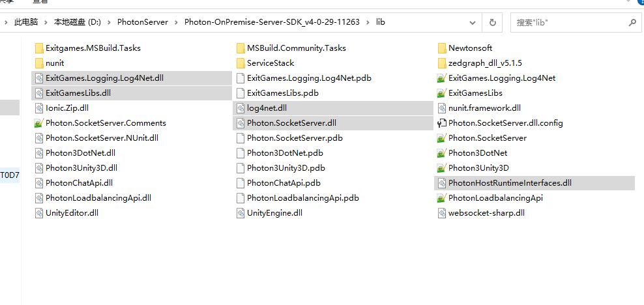
Task: Select file name Photon3DotNet.pdb
Action: [285, 153]
